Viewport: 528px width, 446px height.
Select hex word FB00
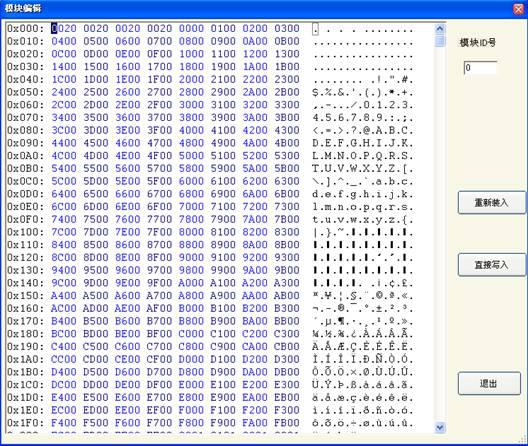[287, 423]
